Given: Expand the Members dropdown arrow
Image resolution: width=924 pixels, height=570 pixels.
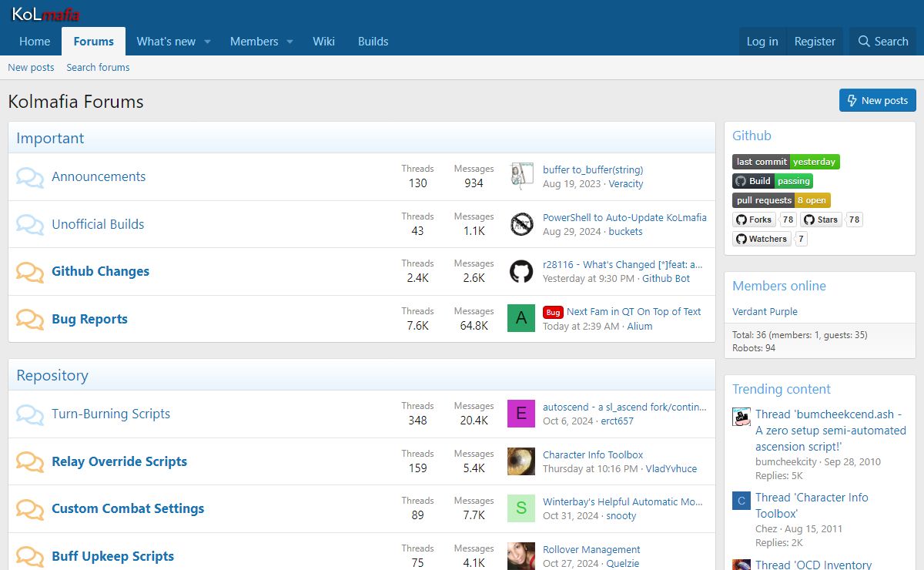Looking at the screenshot, I should (x=290, y=42).
